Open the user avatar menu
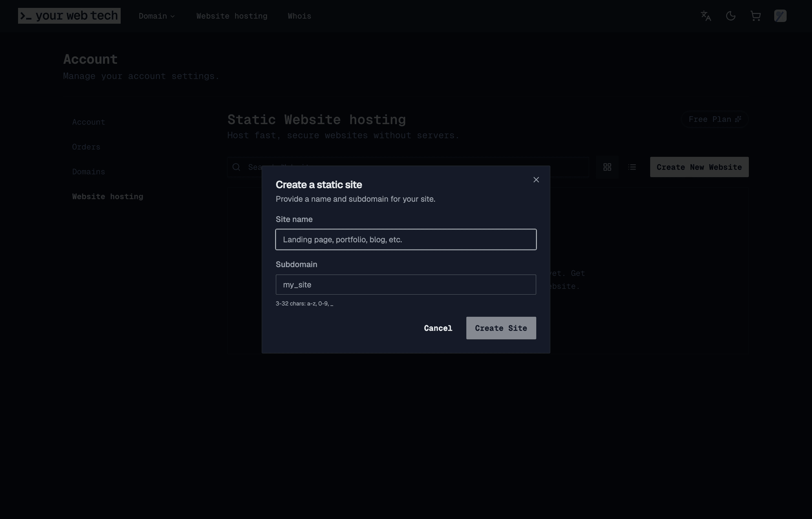The image size is (812, 519). [x=780, y=16]
